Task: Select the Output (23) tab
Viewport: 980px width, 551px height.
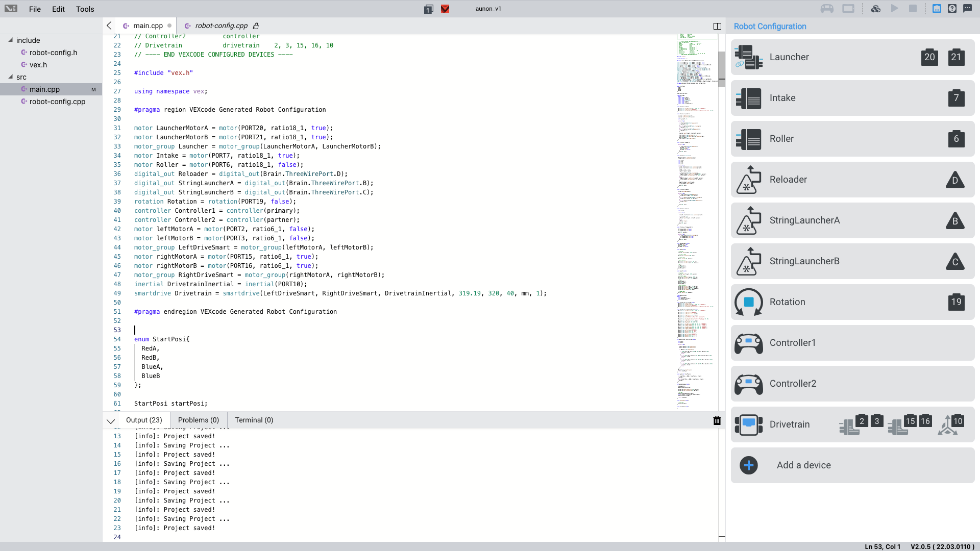Action: pos(144,420)
